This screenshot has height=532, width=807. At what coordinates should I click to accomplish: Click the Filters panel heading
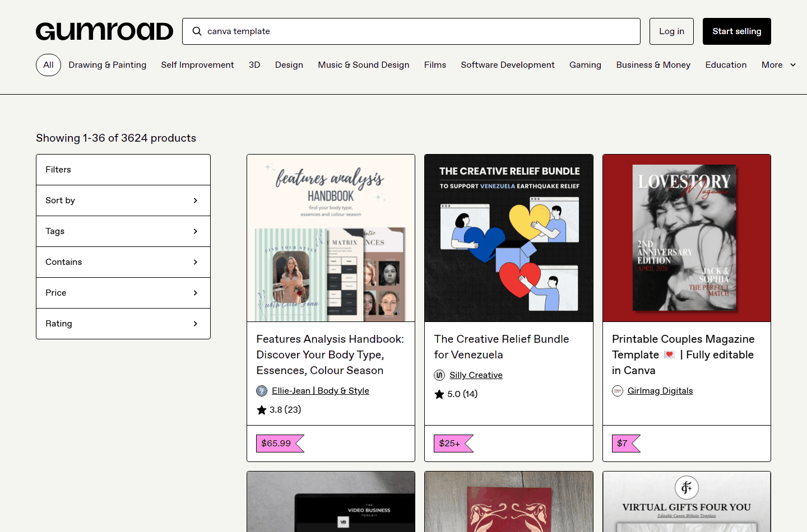pos(58,170)
